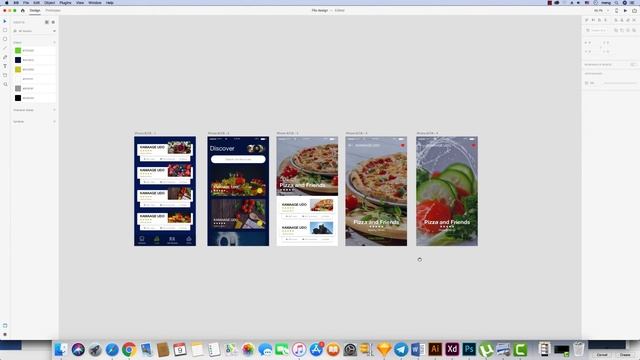This screenshot has height=360, width=640.
Task: Open the Object menu
Action: click(49, 2)
